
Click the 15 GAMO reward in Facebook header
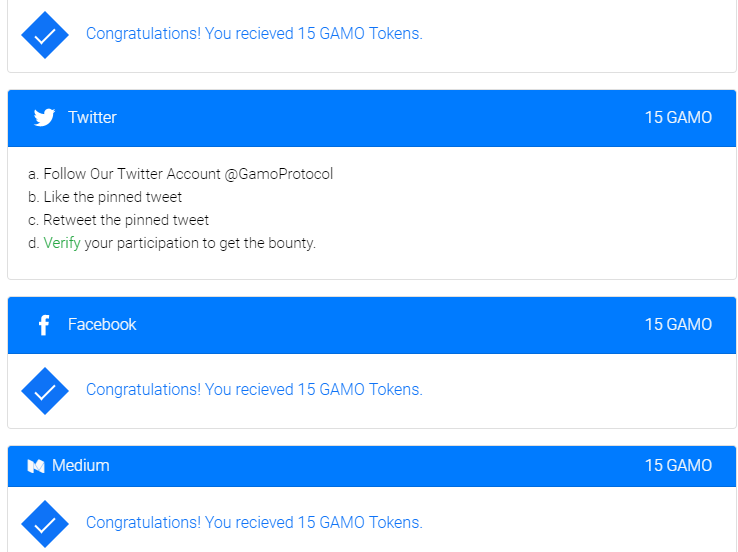tap(678, 325)
